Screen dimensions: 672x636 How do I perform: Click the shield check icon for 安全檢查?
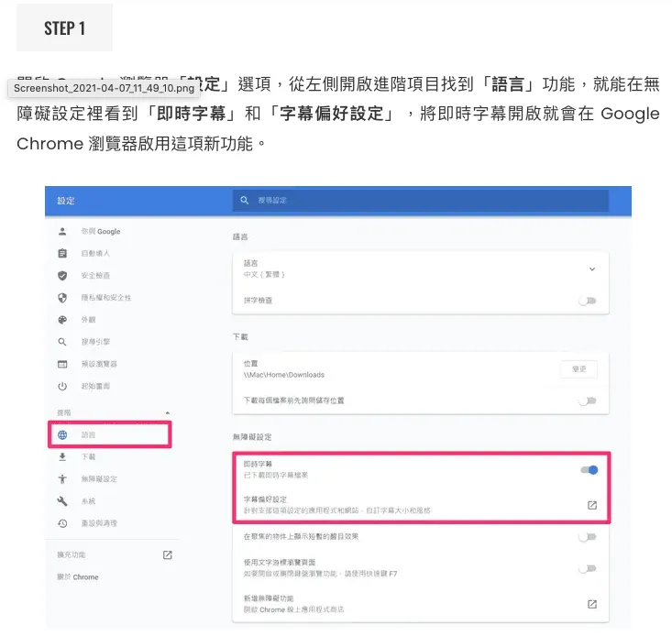click(62, 275)
